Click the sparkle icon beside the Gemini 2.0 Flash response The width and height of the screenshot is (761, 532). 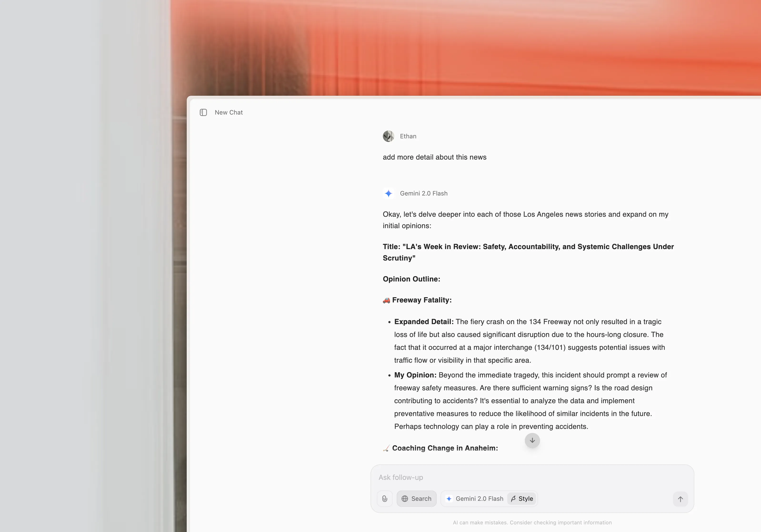tap(389, 193)
